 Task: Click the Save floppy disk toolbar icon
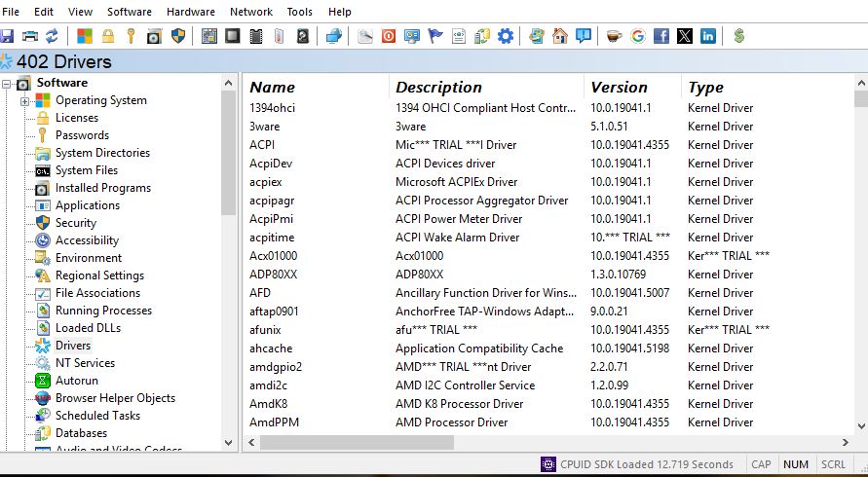[x=6, y=37]
